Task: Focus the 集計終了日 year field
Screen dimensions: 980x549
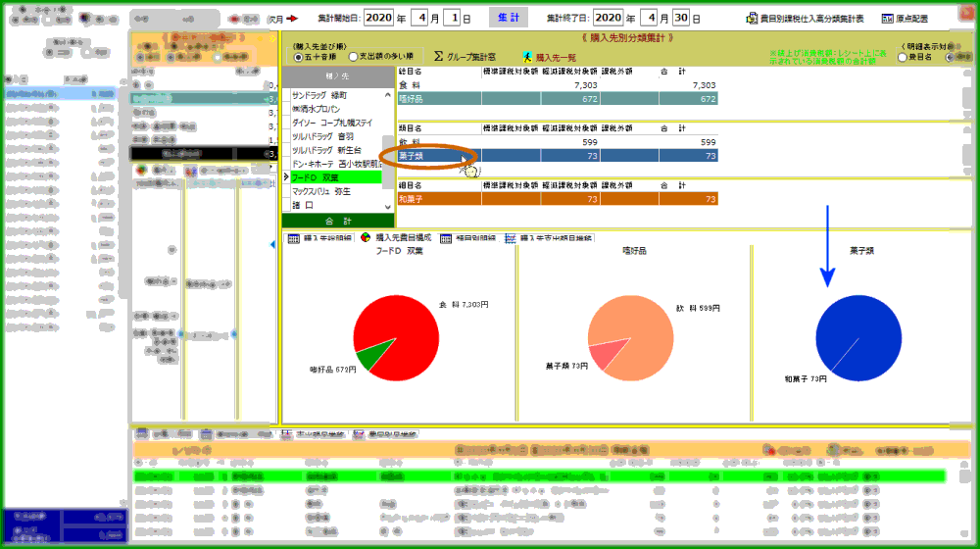Action: [x=608, y=18]
